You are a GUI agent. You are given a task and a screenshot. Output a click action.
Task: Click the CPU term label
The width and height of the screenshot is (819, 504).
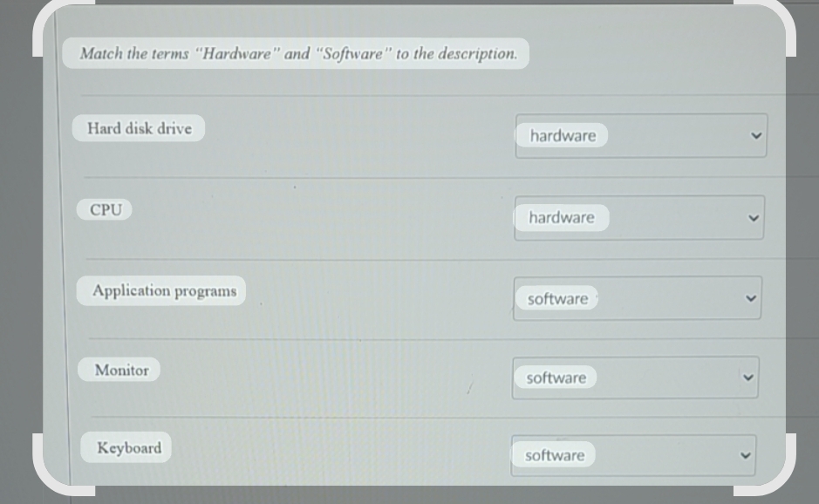tap(104, 208)
